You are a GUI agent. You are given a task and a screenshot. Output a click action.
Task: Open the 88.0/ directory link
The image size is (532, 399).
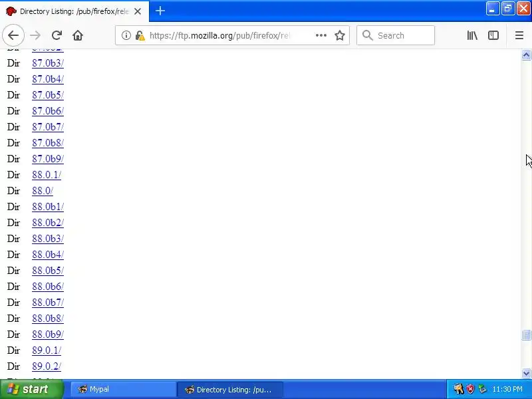[43, 191]
